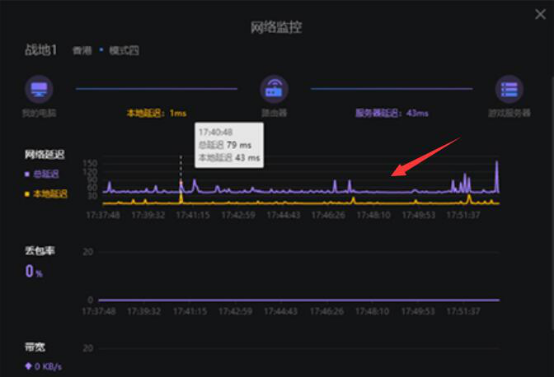Viewport: 554px width, 378px height.
Task: Click the game server icon
Action: 509,89
